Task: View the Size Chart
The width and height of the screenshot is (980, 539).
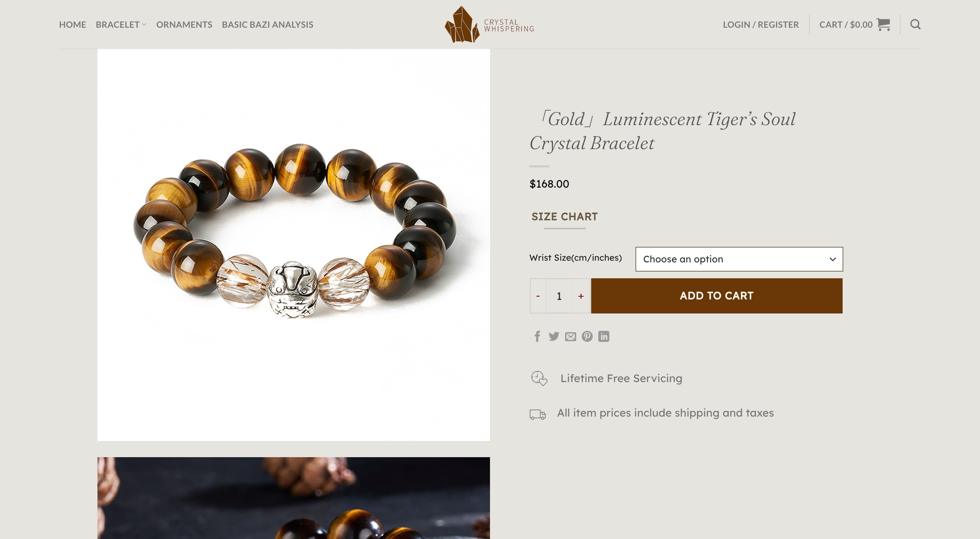Action: 564,217
